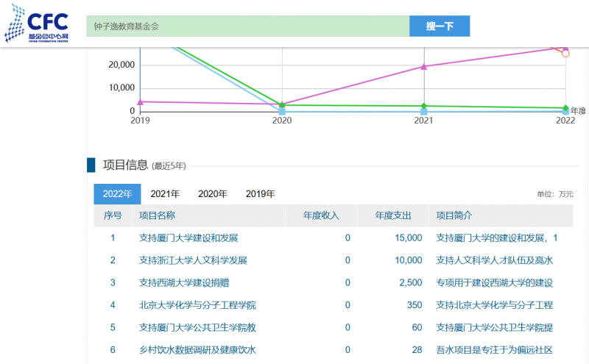The width and height of the screenshot is (589, 364).
Task: Click the purple triangle marker at 2019
Action: [x=140, y=102]
